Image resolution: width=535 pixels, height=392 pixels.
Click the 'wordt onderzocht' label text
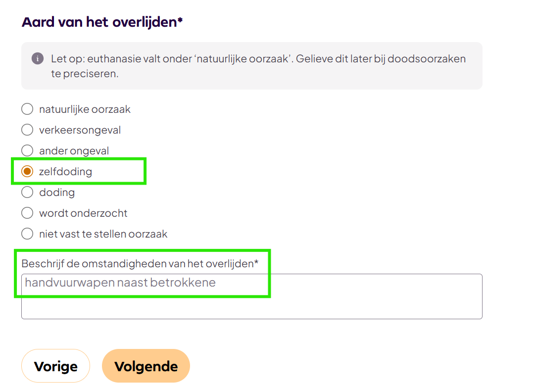[83, 213]
